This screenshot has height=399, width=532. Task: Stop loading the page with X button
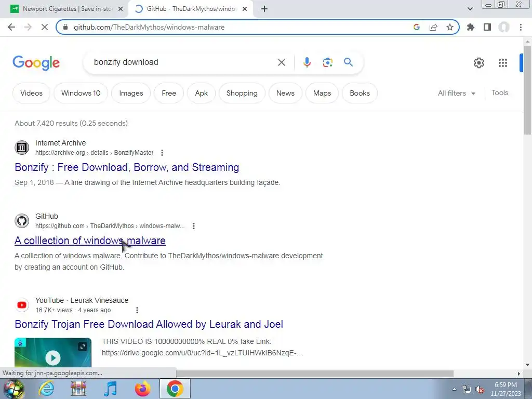[x=45, y=27]
